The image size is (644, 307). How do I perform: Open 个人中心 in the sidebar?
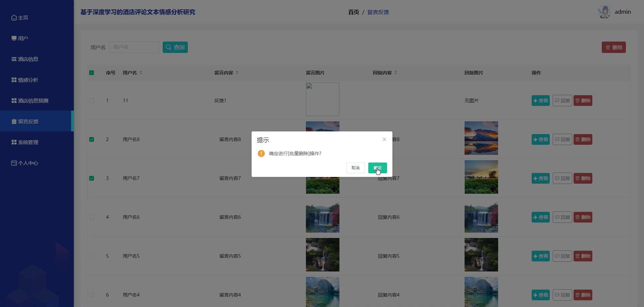pyautogui.click(x=37, y=163)
